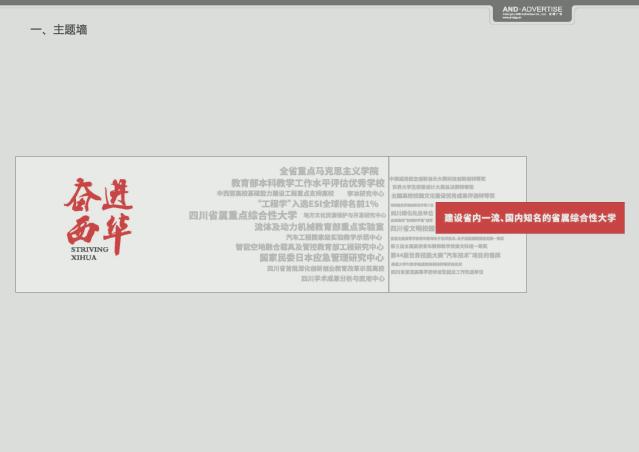Click the AND·ADVERTISE logo tab
Image resolution: width=639 pixels, height=452 pixels.
point(532,13)
